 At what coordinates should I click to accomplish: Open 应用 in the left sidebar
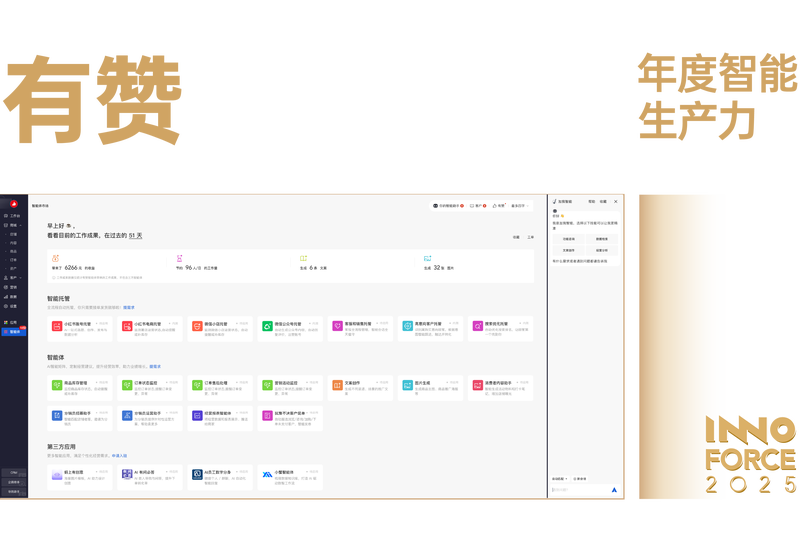[x=11, y=322]
